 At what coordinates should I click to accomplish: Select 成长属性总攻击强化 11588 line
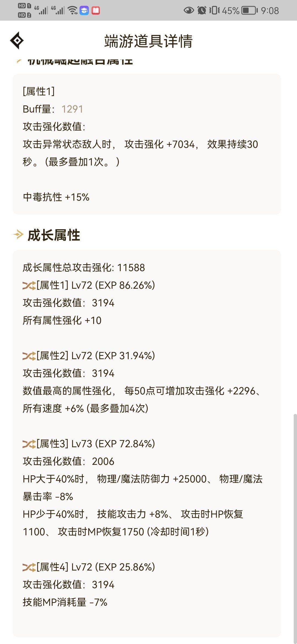coord(84,268)
